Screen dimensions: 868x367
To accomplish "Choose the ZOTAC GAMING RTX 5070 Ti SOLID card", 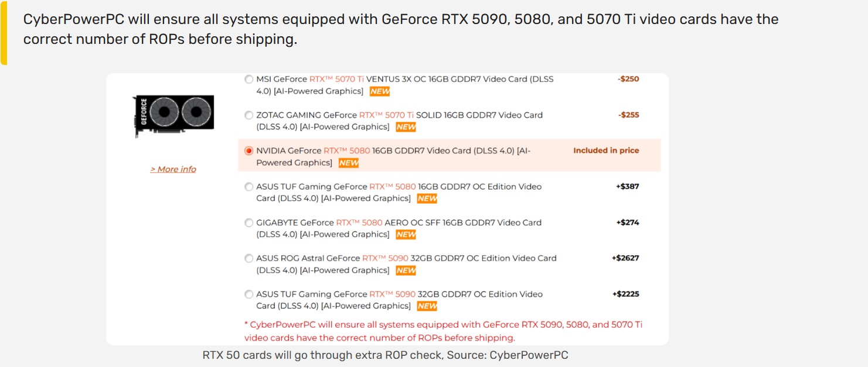I will (x=249, y=115).
